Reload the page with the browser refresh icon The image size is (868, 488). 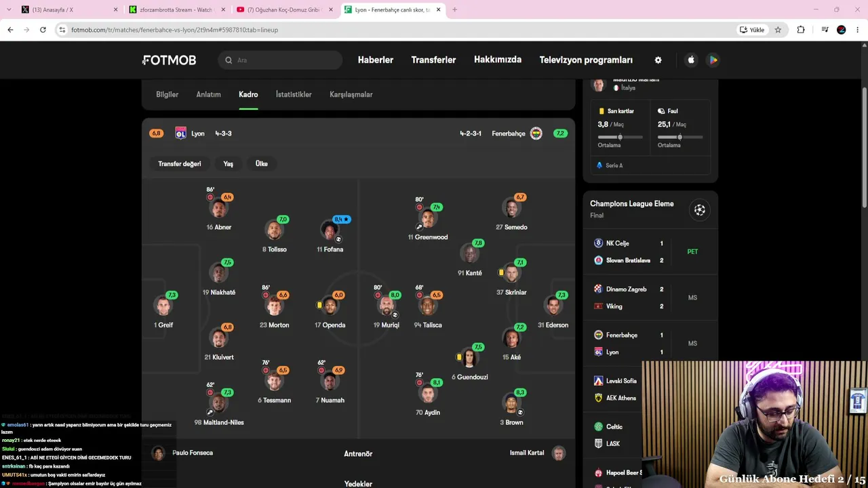click(43, 30)
